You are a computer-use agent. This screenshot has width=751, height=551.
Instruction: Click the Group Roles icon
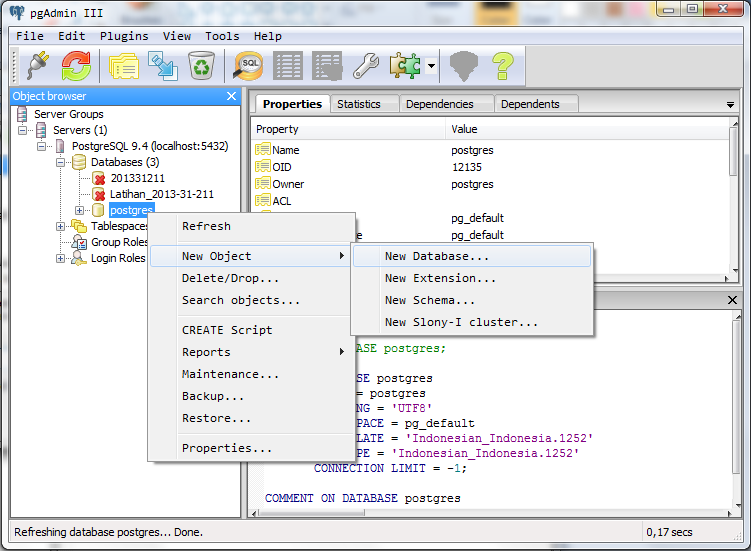pyautogui.click(x=79, y=242)
